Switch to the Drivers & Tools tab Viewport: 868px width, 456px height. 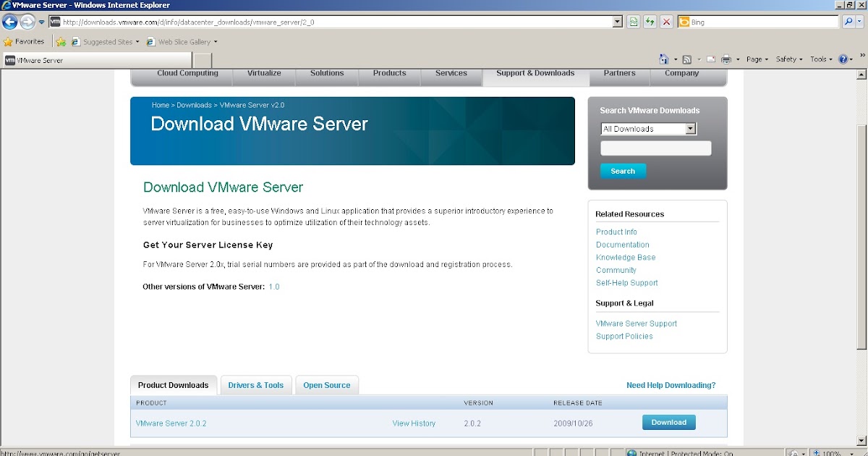click(x=256, y=385)
